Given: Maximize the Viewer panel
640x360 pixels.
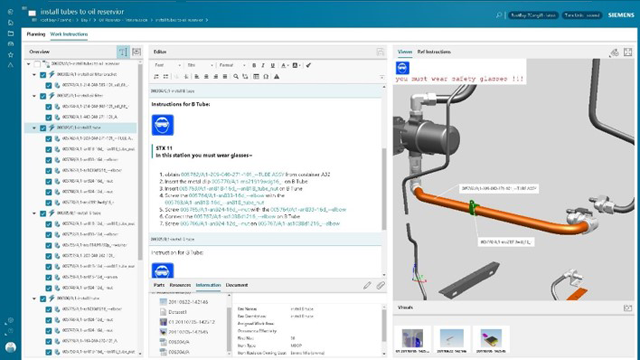Looking at the screenshot, I should click(x=628, y=52).
